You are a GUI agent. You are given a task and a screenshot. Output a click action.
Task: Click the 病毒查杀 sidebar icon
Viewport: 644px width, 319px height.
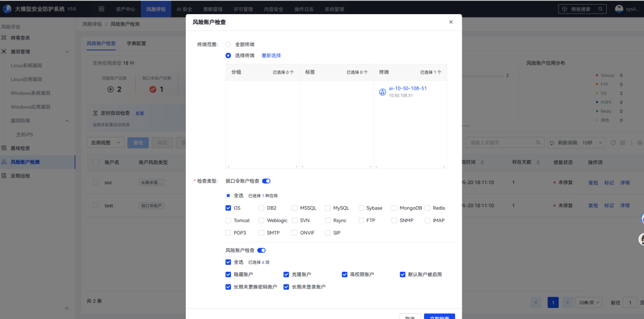pyautogui.click(x=4, y=38)
